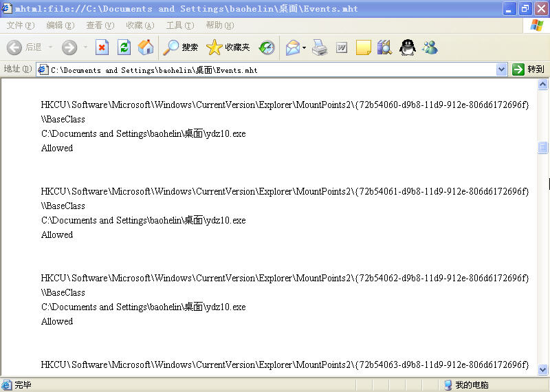Open the 工具(T) menu

[180, 25]
